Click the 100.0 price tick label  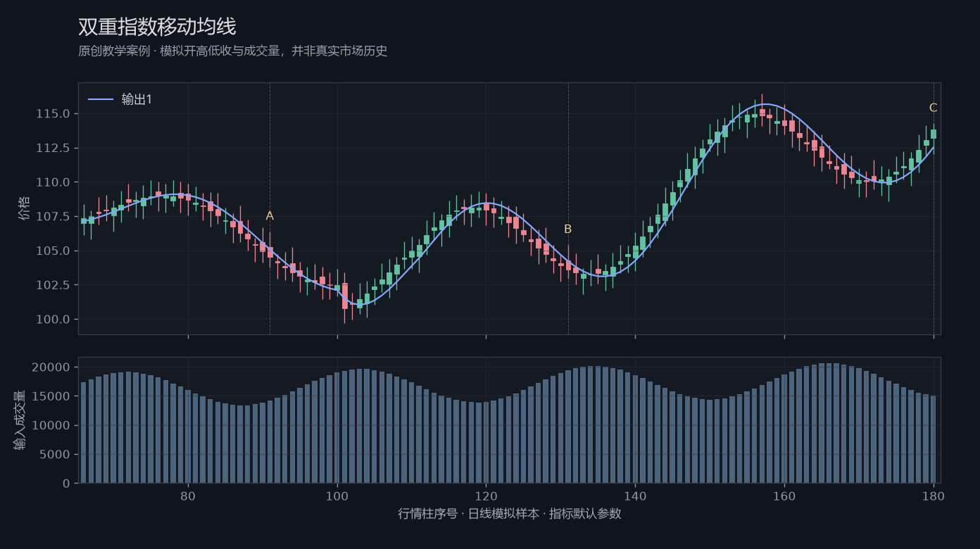point(53,320)
